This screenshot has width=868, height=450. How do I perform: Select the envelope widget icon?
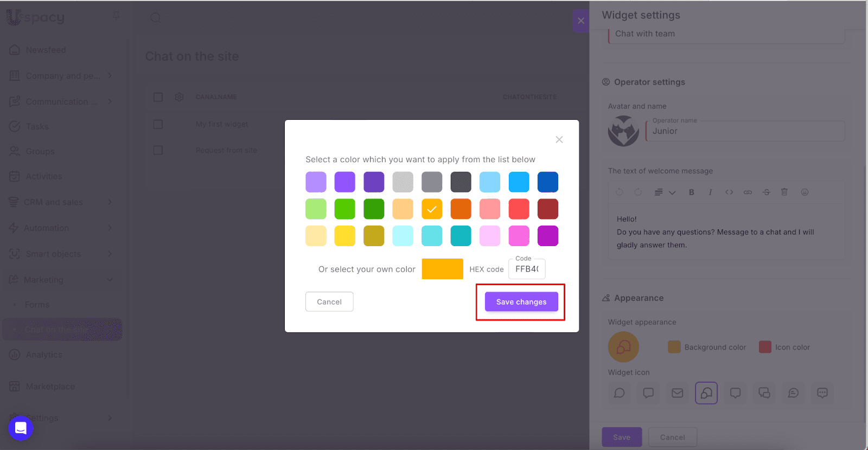677,393
